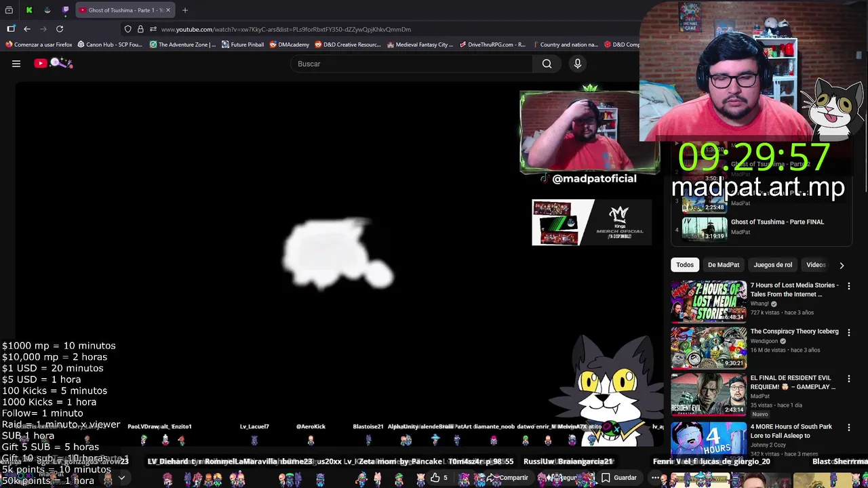This screenshot has height=488, width=868.
Task: Go back to previous page
Action: tap(27, 29)
